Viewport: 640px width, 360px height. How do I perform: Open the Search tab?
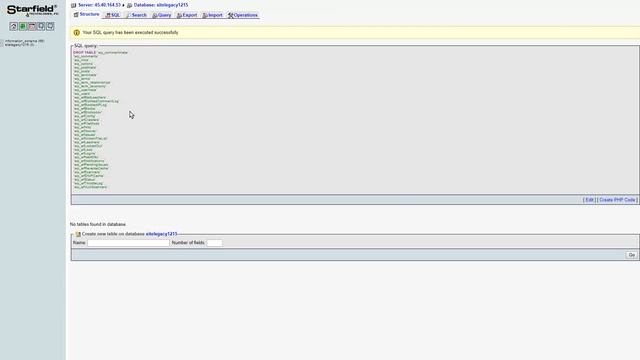click(136, 15)
